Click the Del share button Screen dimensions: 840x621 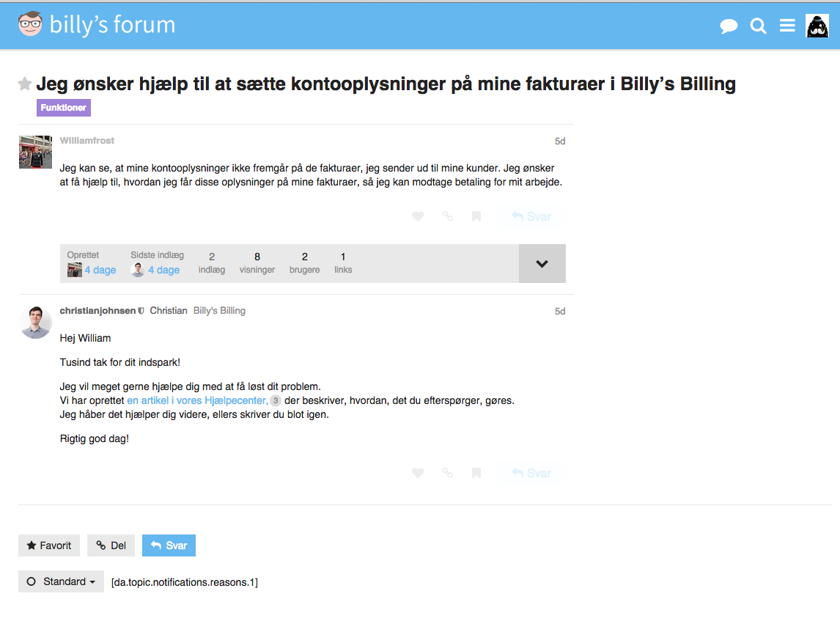coord(111,545)
